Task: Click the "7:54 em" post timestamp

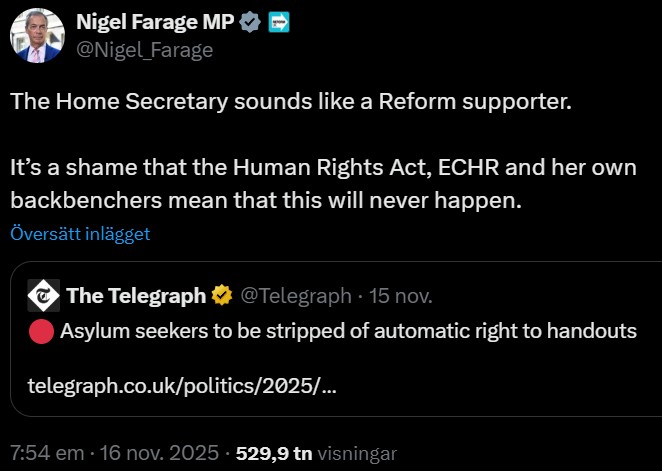Action: point(47,453)
